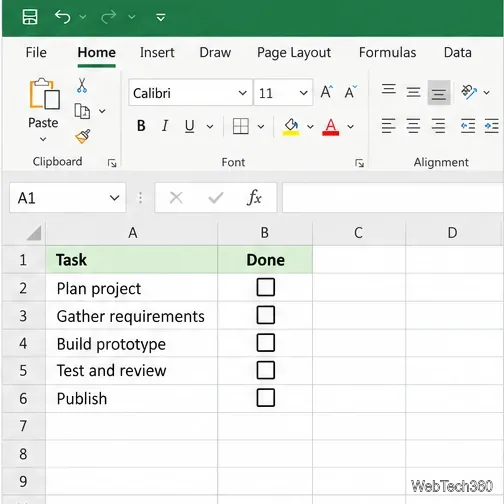Expand the Orientation dropdown arrow
504x504 pixels.
[x=487, y=93]
